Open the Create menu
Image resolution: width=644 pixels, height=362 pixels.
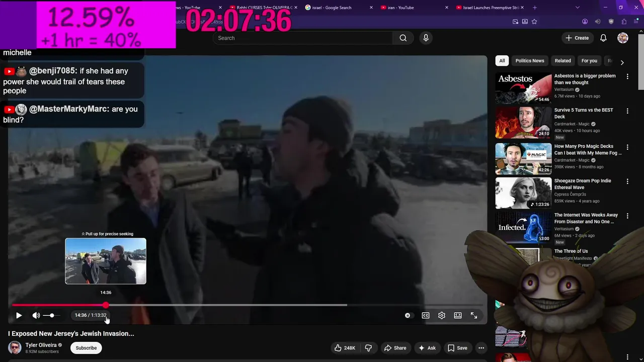click(577, 38)
